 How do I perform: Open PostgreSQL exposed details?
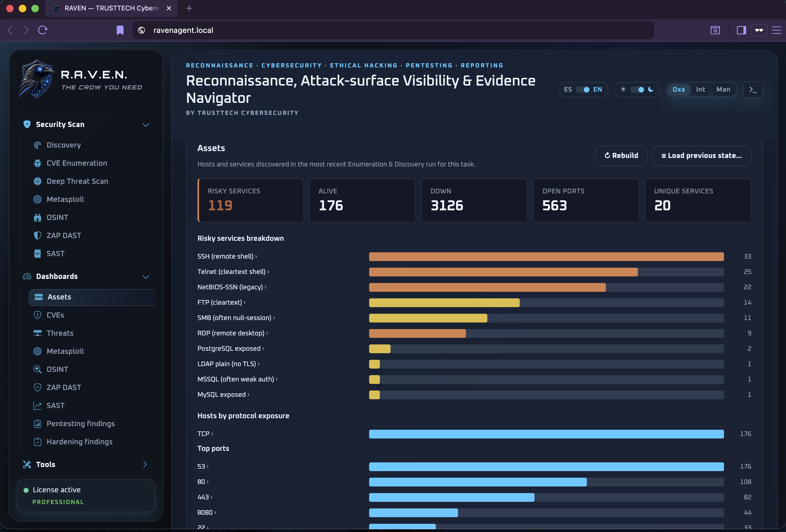pos(231,349)
